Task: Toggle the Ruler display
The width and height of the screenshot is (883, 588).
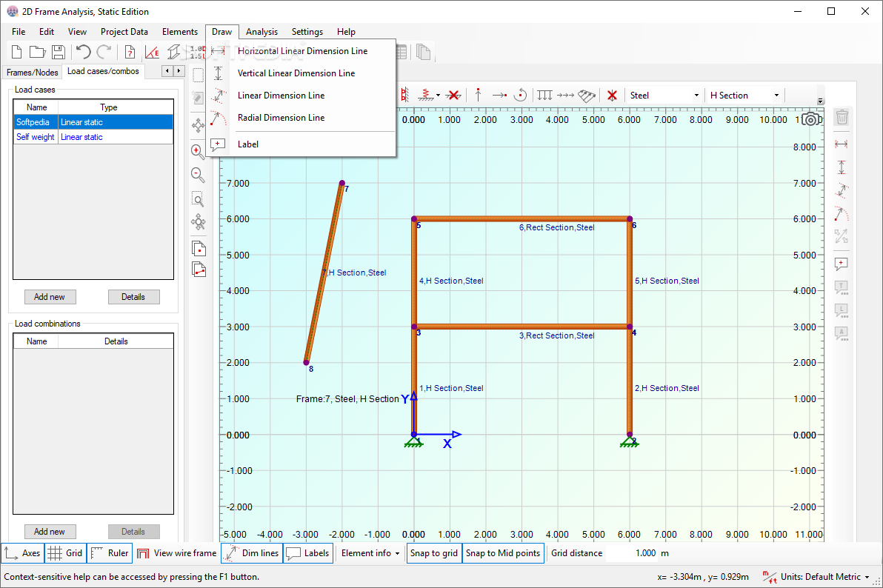Action: point(110,553)
